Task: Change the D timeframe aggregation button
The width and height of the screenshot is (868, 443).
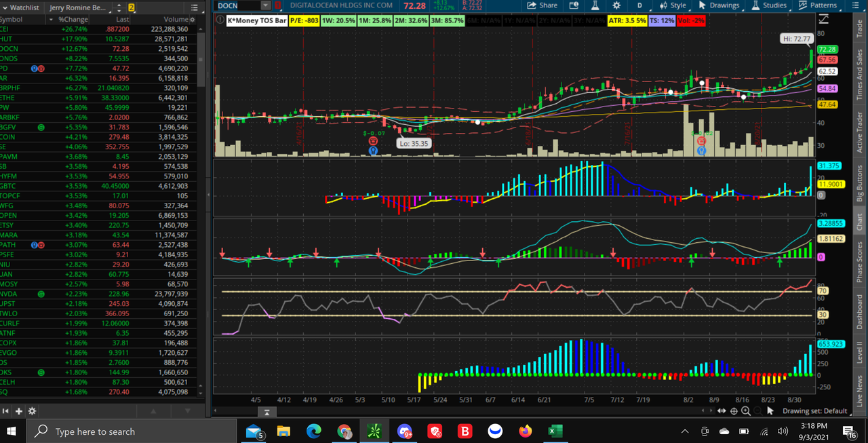Action: (x=639, y=5)
